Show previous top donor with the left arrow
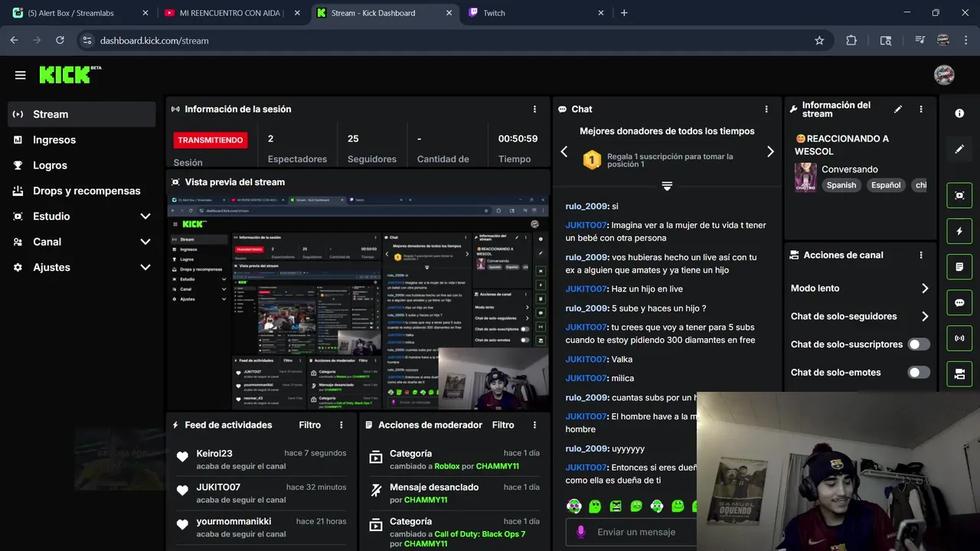This screenshot has height=551, width=980. 564,152
